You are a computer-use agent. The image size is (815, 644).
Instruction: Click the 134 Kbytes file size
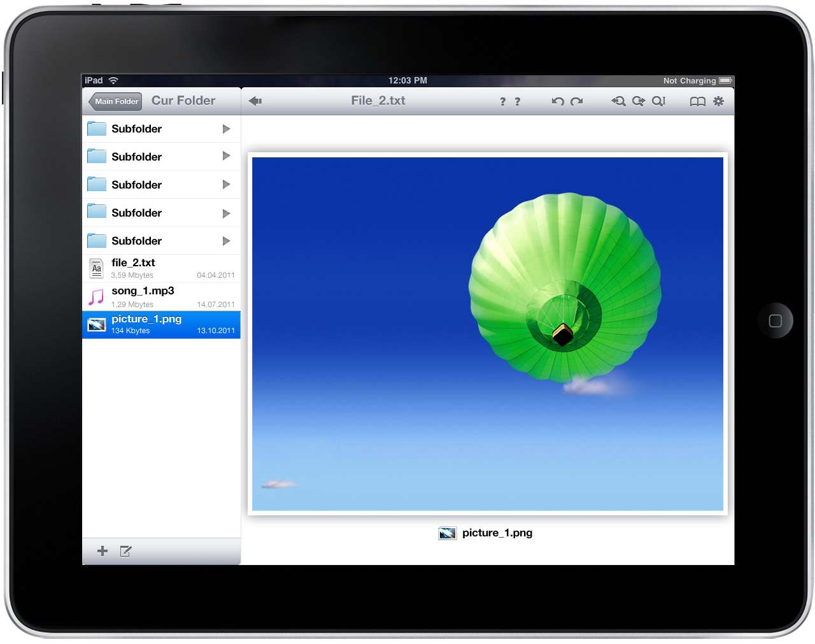131,331
